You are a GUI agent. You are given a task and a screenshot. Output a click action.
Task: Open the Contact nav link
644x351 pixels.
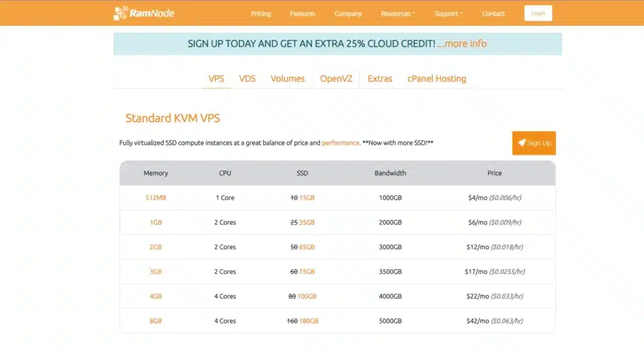click(493, 14)
